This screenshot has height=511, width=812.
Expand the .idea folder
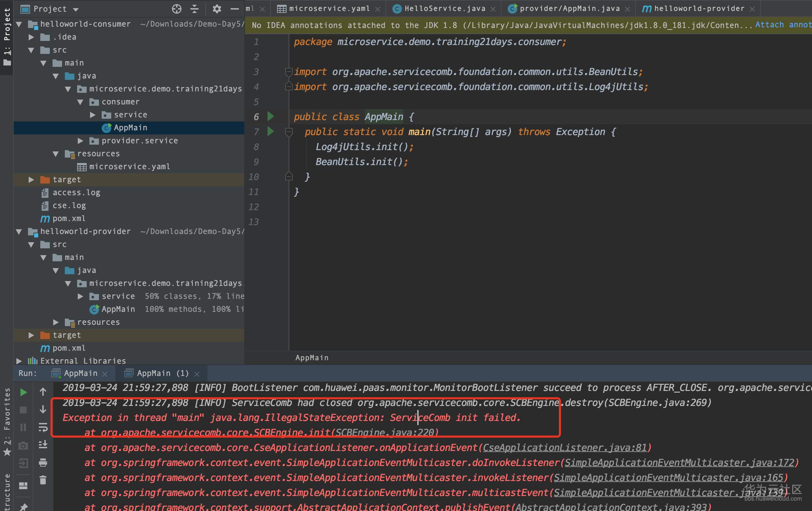pyautogui.click(x=31, y=37)
